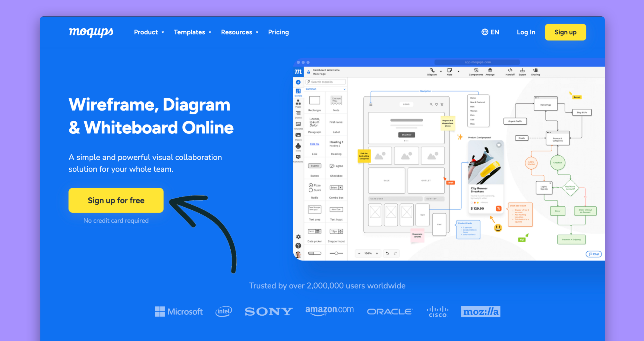Click the Sign up for free button

pos(116,200)
